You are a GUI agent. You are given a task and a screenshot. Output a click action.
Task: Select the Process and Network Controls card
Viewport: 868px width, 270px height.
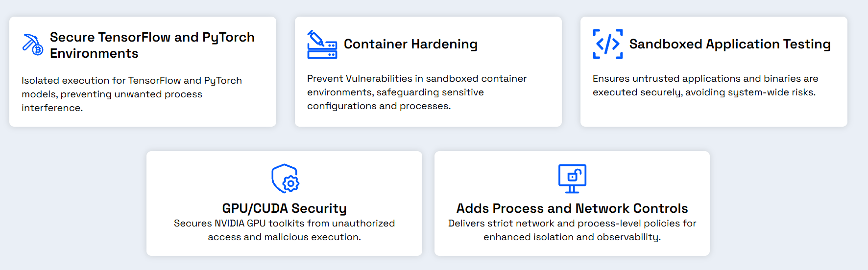(572, 203)
